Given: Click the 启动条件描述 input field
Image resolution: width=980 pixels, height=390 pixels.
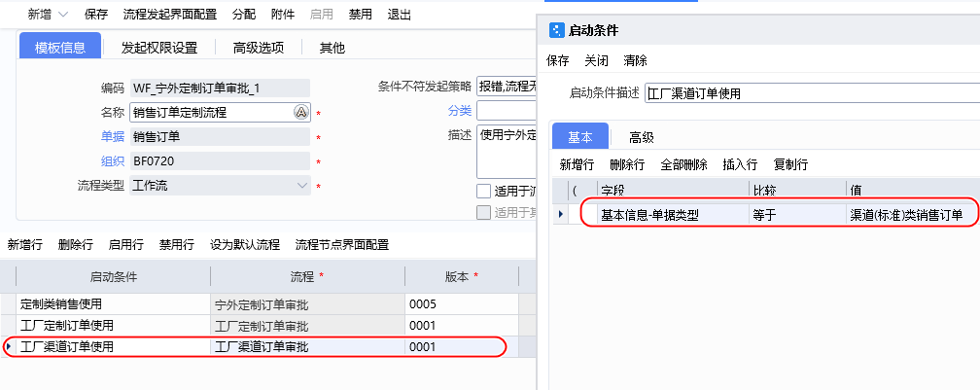Looking at the screenshot, I should [x=807, y=93].
